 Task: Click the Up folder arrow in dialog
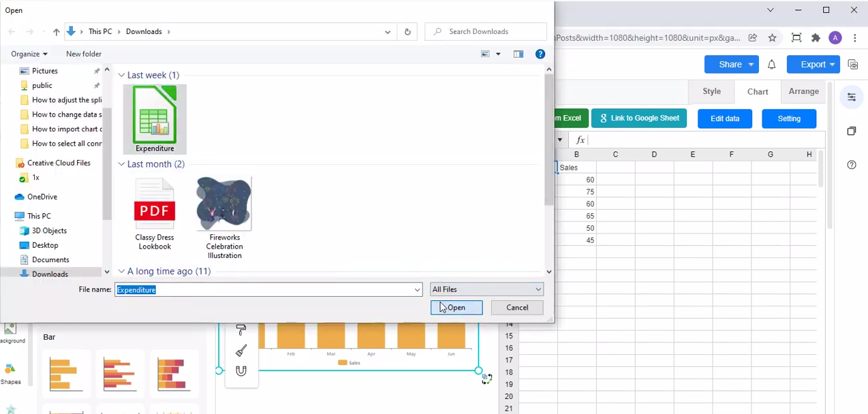click(57, 32)
